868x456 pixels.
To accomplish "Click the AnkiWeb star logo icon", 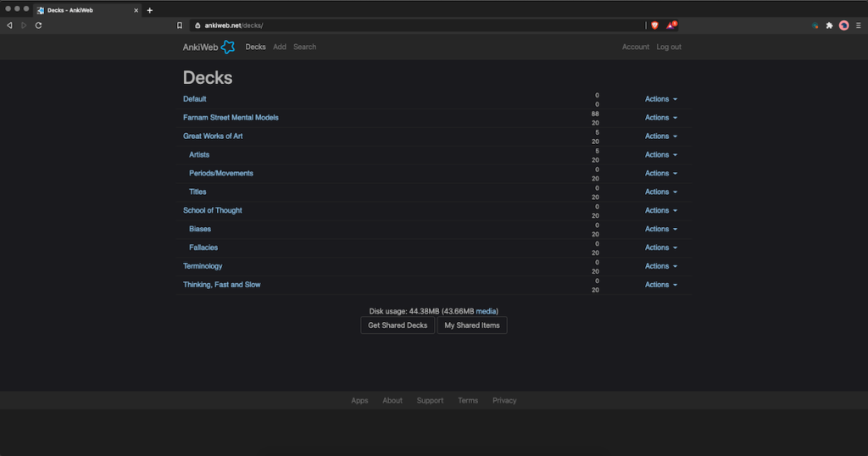I will tap(227, 47).
